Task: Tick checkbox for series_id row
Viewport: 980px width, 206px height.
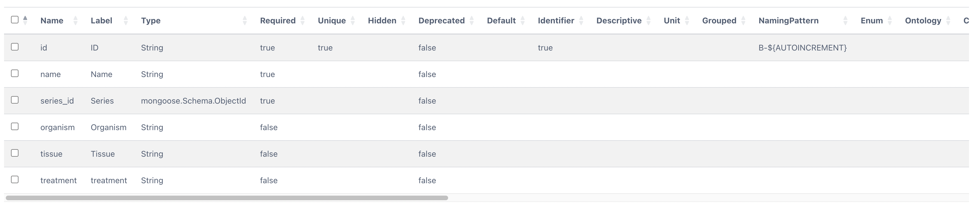Action: click(x=15, y=100)
